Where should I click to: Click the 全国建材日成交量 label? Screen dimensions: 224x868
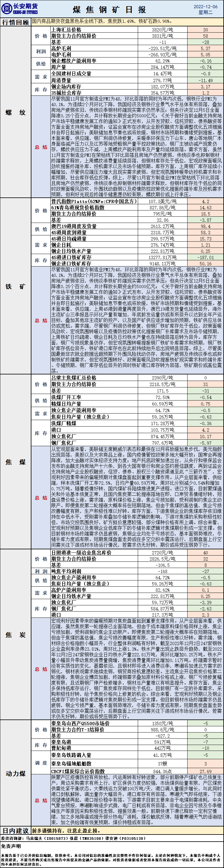(x=71, y=74)
